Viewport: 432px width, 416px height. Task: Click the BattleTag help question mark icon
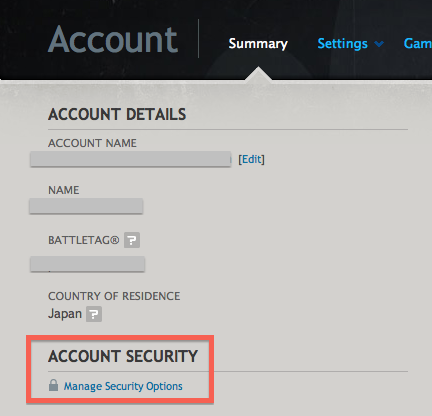click(x=132, y=240)
